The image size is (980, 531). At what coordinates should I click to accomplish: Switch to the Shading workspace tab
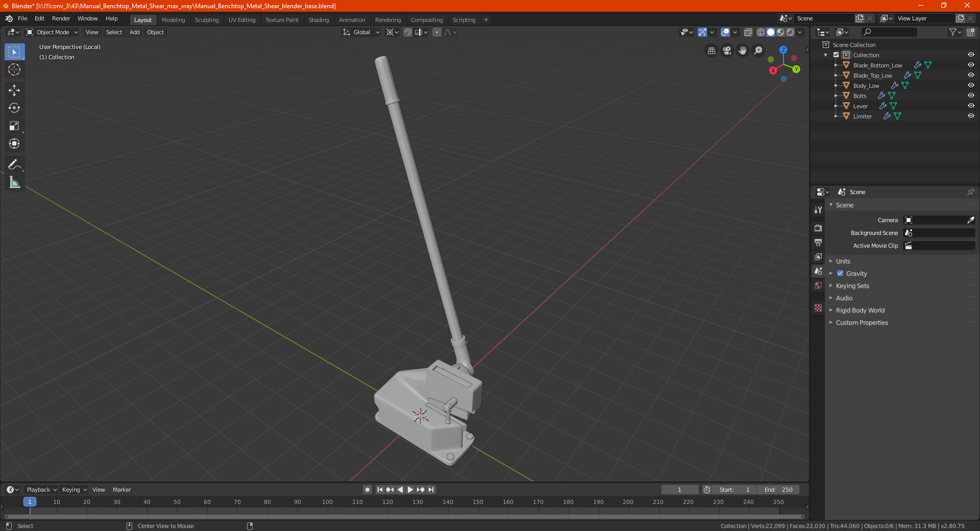pyautogui.click(x=318, y=20)
